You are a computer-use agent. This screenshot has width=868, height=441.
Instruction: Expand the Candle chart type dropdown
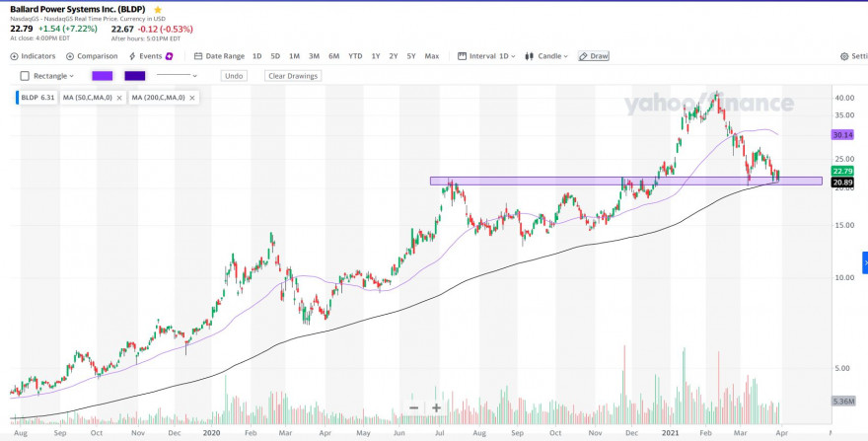pos(545,56)
